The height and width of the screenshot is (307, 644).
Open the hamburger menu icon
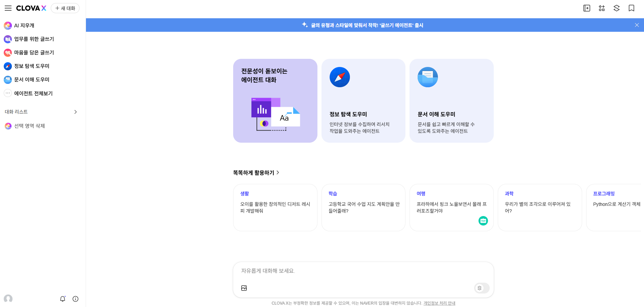pos(8,8)
